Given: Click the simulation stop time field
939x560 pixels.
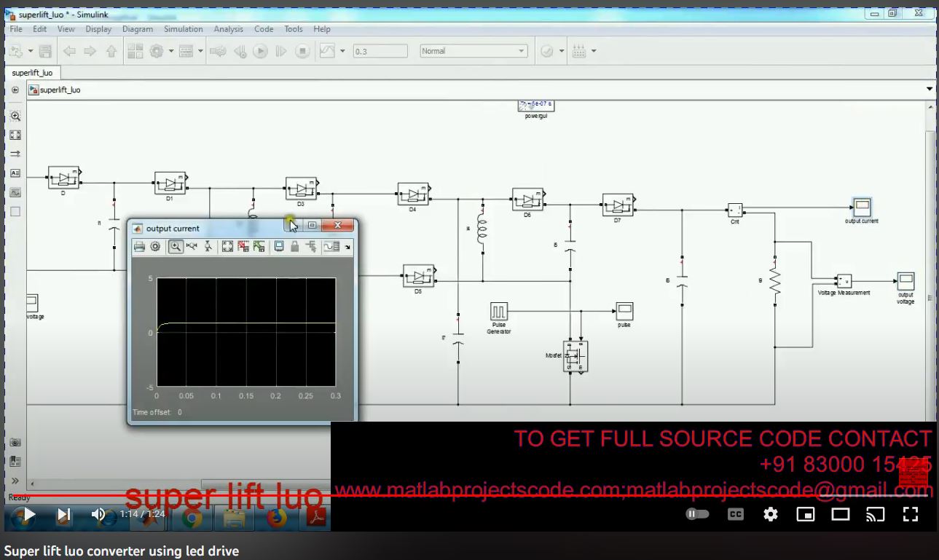Looking at the screenshot, I should [380, 51].
